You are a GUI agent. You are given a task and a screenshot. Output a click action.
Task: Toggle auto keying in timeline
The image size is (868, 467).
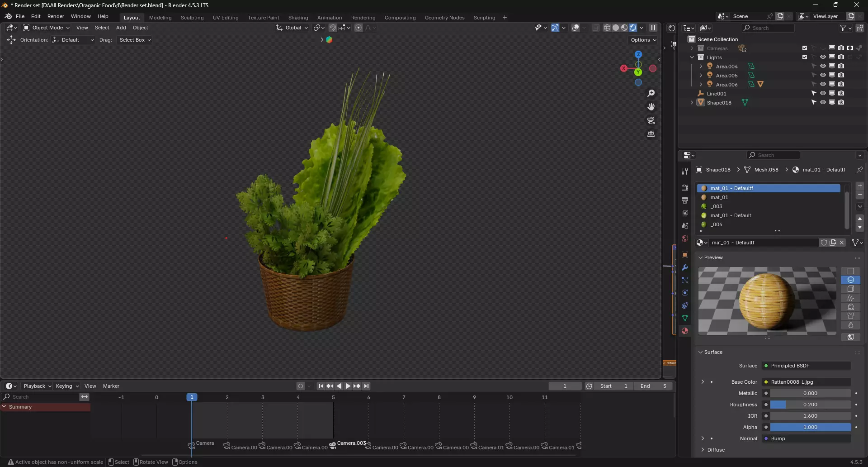click(301, 386)
